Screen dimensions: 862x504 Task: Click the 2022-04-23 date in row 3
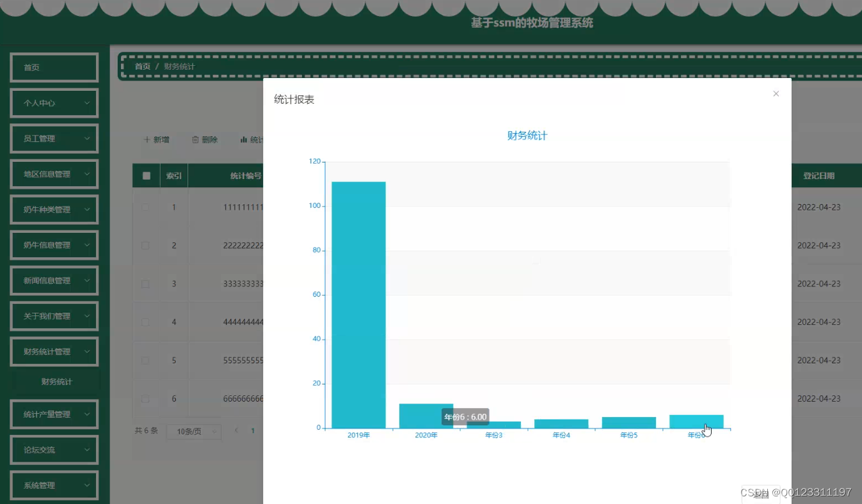(819, 284)
